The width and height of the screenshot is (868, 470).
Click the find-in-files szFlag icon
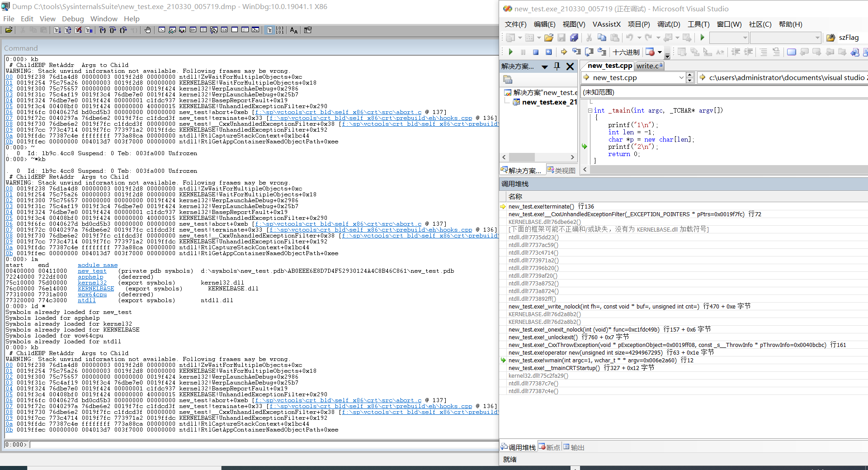[830, 38]
